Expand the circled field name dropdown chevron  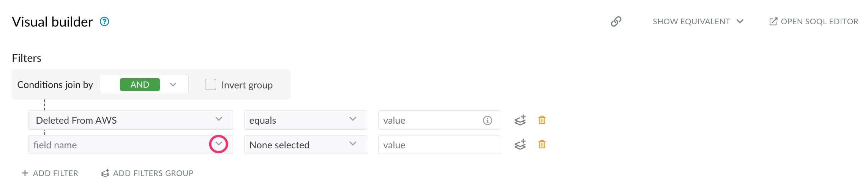[x=219, y=144]
